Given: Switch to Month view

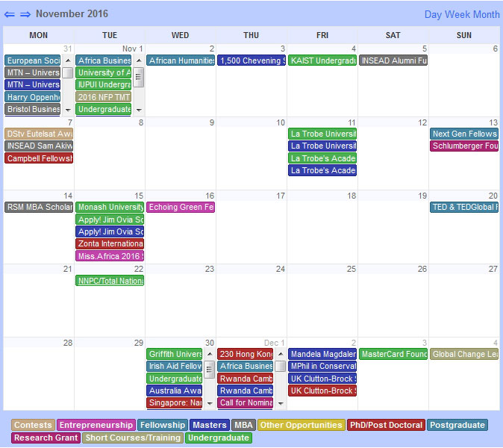Looking at the screenshot, I should (x=487, y=14).
